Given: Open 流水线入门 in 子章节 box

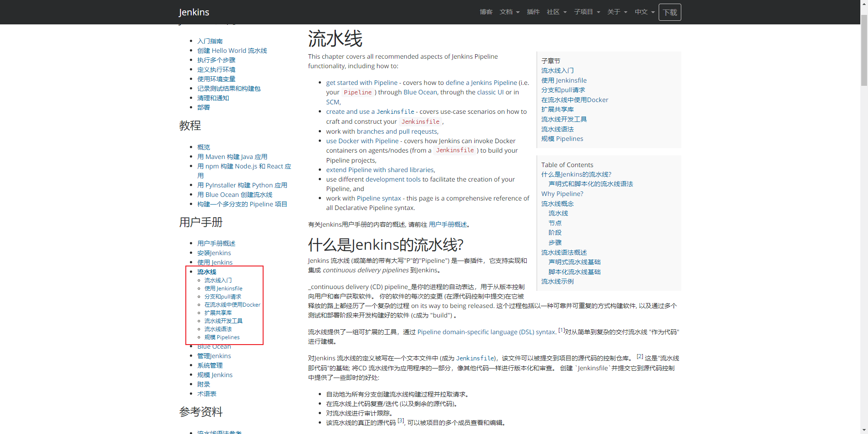Looking at the screenshot, I should 557,70.
